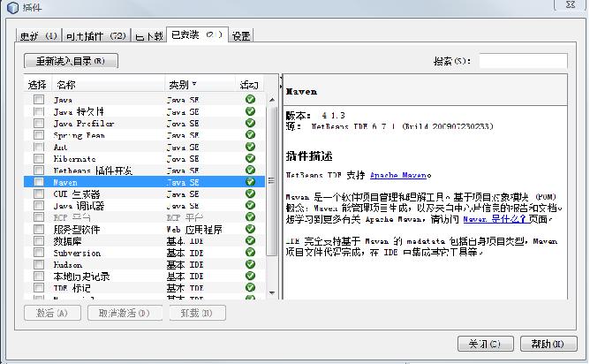Click the 卸载 (U) button

coord(197,313)
